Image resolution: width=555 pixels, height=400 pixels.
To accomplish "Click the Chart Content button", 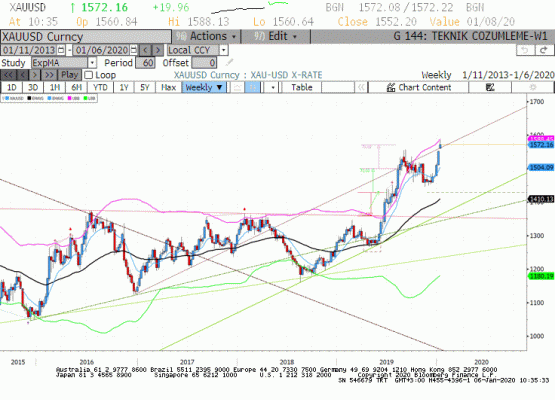I will click(419, 87).
